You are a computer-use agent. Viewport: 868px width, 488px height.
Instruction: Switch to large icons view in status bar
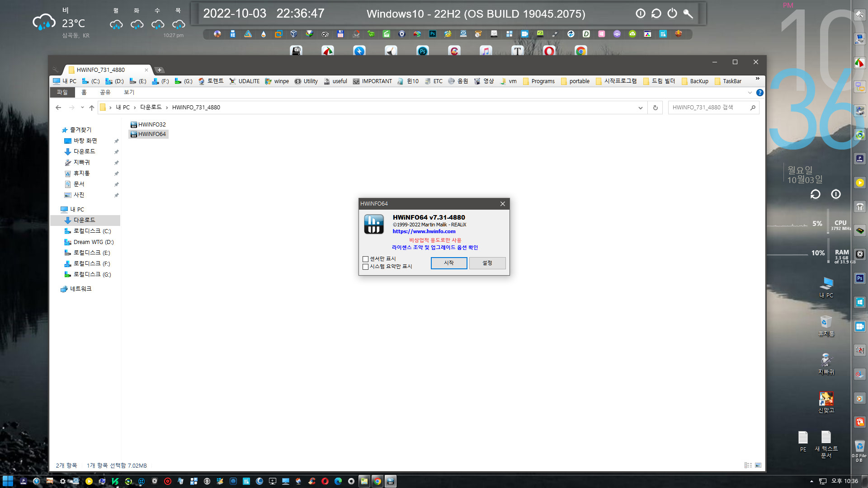(758, 465)
